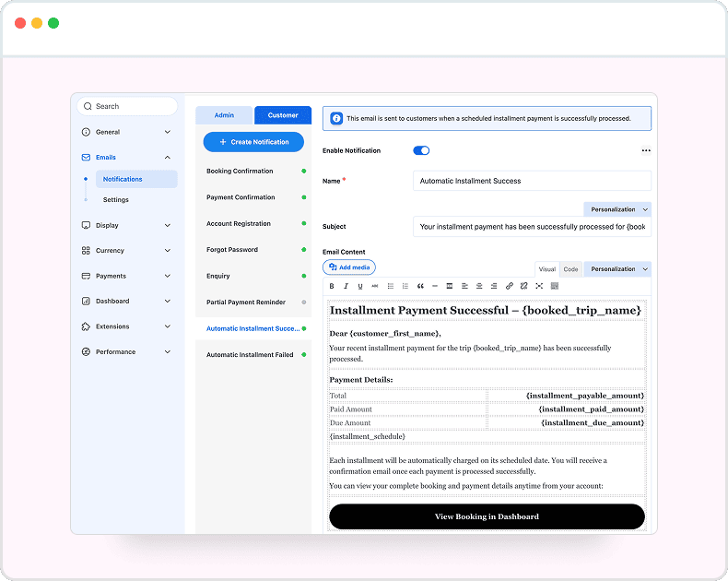
Task: Click the Performance gauge icon
Action: click(x=86, y=352)
